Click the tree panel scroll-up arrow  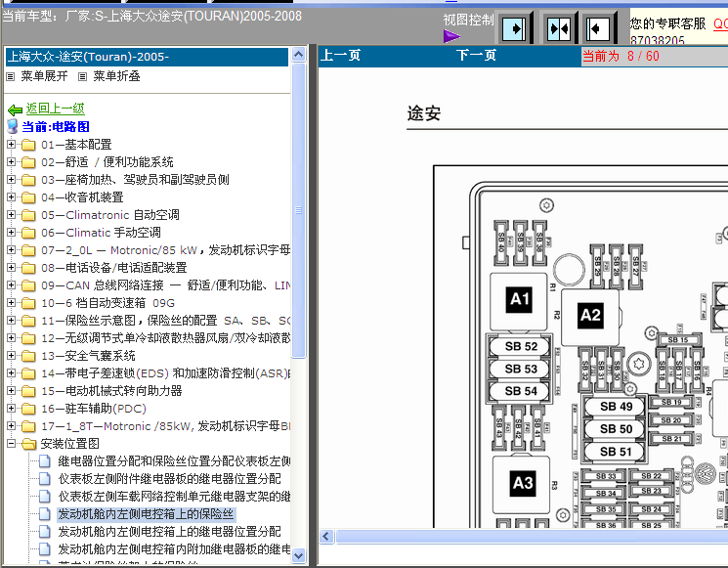click(299, 55)
